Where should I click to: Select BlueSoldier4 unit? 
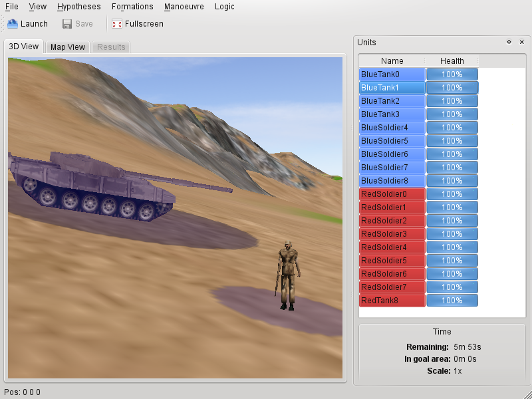392,128
